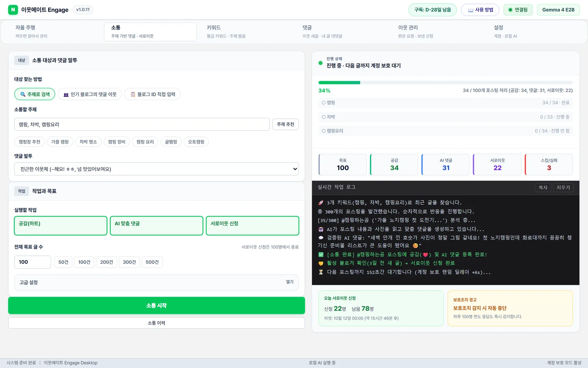Image resolution: width=588 pixels, height=368 pixels.
Task: Click the green checkmark icon in the log
Action: tap(321, 254)
